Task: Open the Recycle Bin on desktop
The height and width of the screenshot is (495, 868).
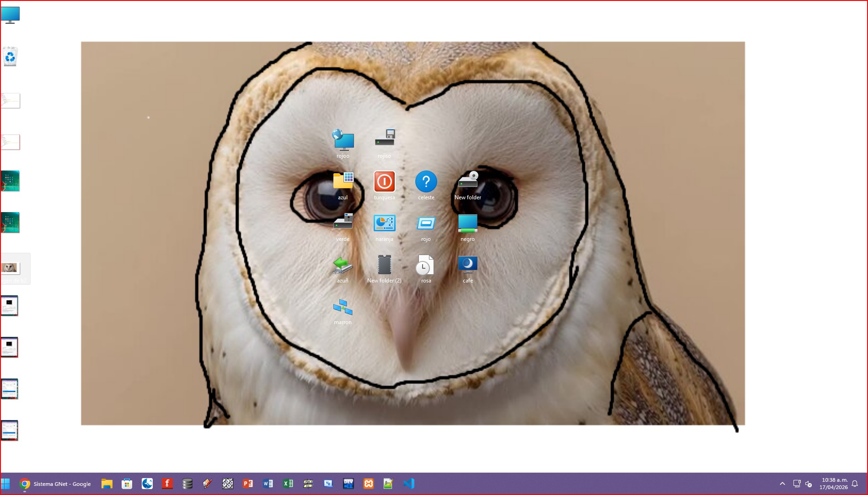Action: click(10, 57)
